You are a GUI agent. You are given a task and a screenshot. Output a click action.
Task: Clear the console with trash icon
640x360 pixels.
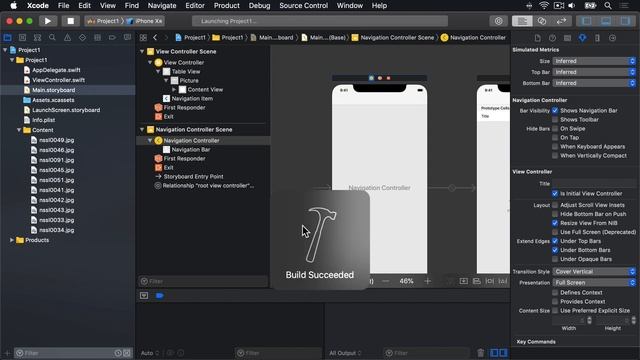click(x=480, y=353)
